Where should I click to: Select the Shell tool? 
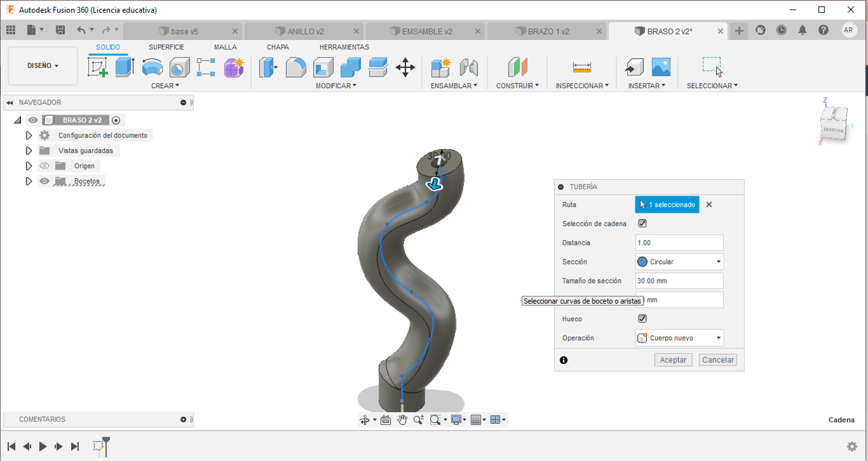tap(323, 67)
